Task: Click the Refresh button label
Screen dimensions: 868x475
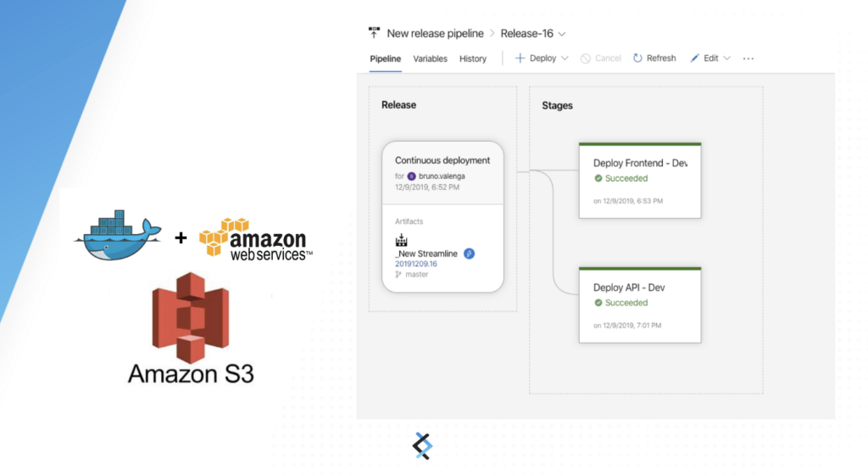Action: [x=661, y=59]
